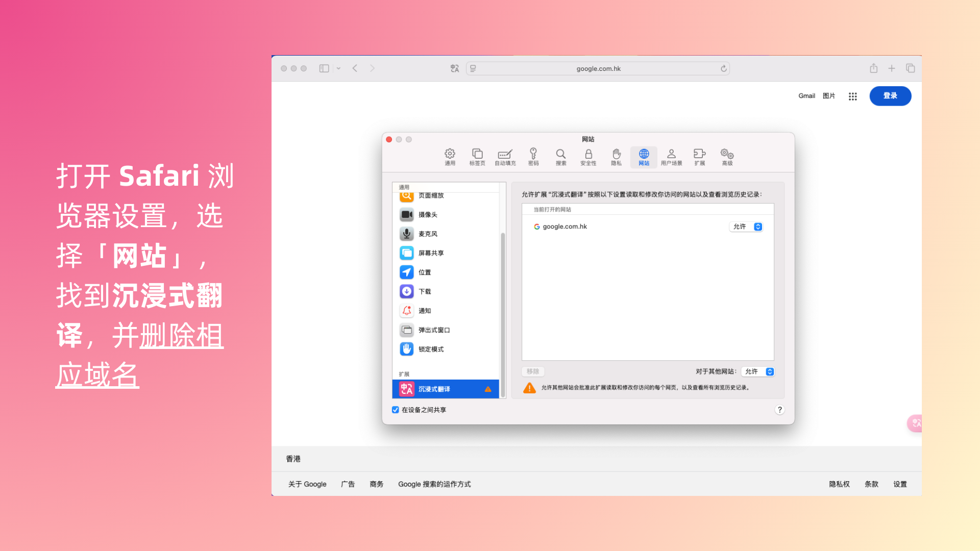The width and height of the screenshot is (980, 551).
Task: Click the google.com.hk address bar field
Action: pyautogui.click(x=598, y=68)
